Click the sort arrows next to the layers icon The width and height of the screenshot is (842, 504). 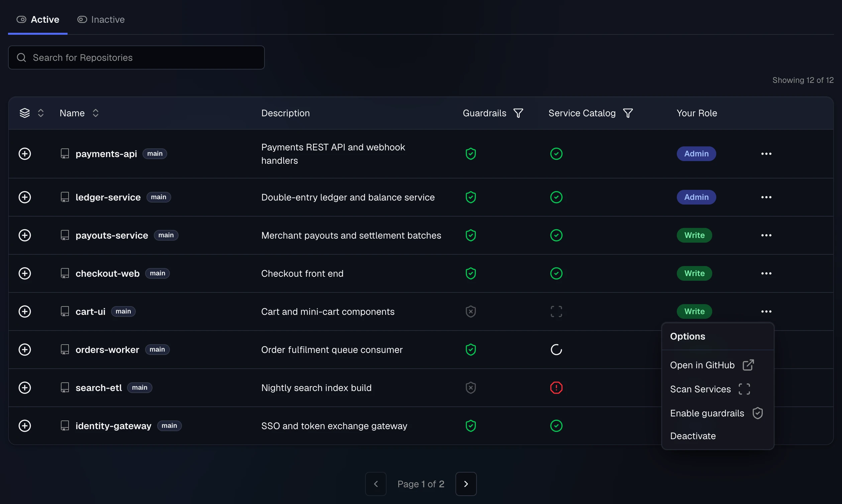(x=41, y=113)
